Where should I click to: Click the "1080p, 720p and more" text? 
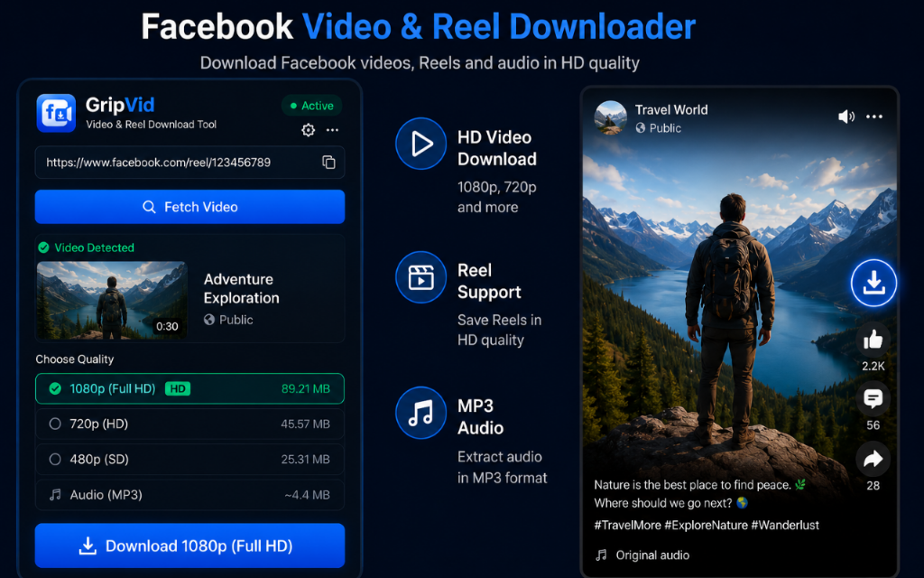coord(497,197)
